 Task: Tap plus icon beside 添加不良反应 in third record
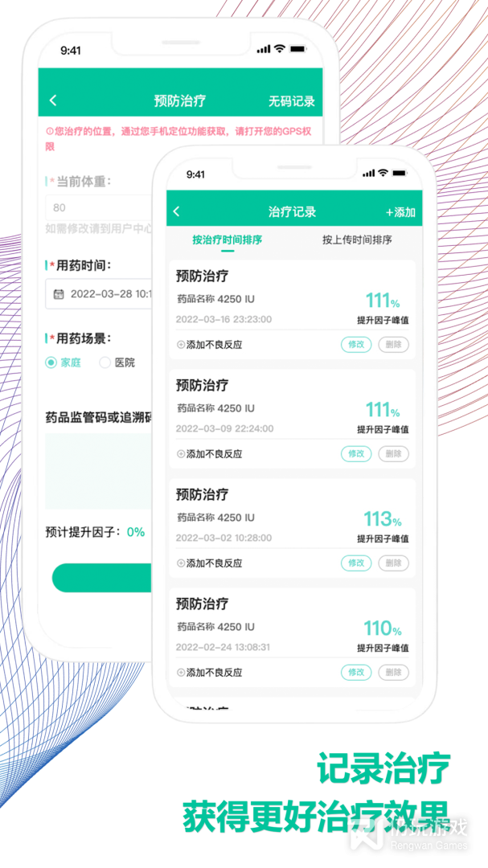[x=181, y=563]
